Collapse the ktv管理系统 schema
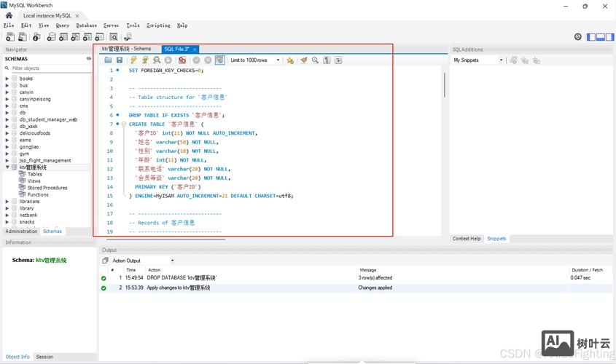This screenshot has height=364, width=616. click(x=7, y=167)
